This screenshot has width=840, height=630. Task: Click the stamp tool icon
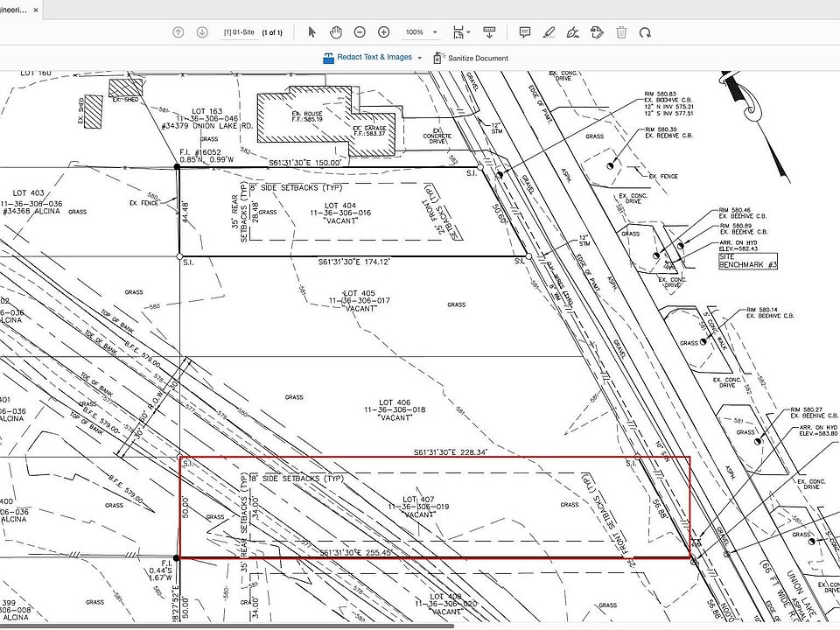pyautogui.click(x=597, y=32)
